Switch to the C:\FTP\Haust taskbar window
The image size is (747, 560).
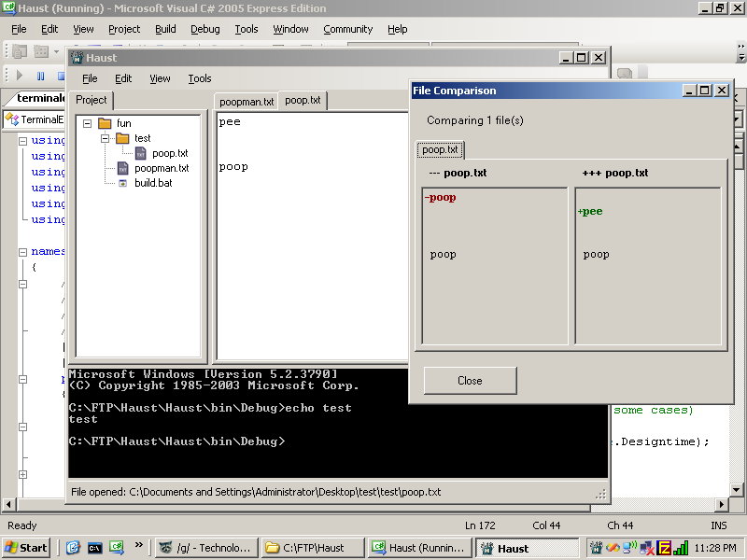313,548
